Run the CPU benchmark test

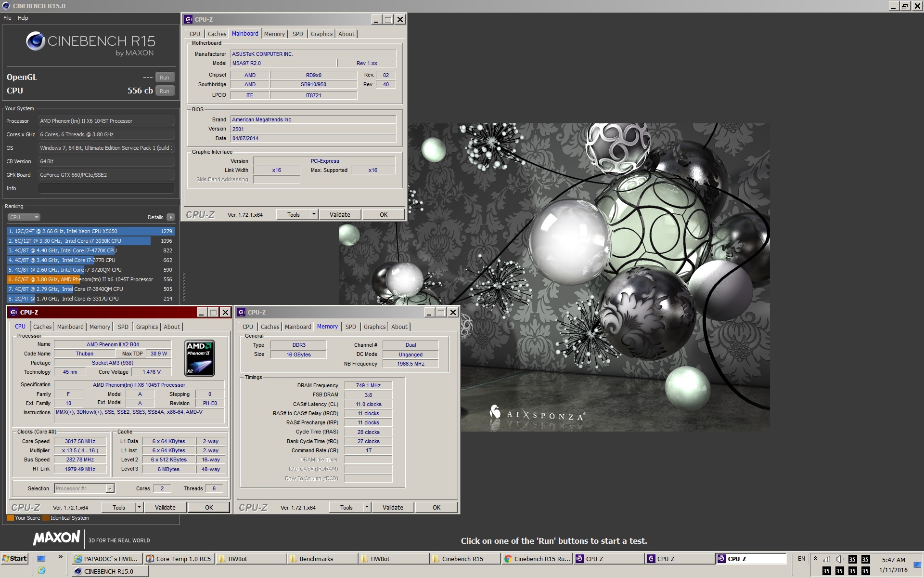[165, 91]
